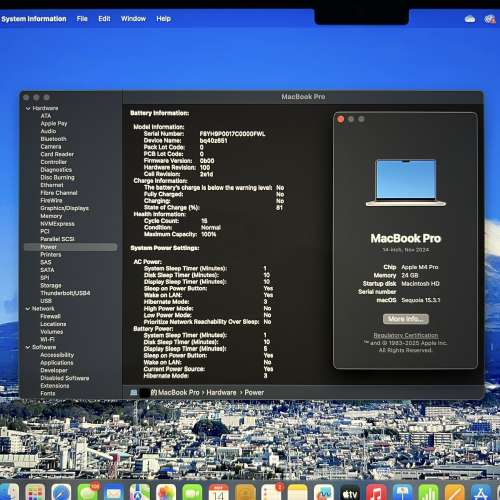Collapse the Network section in sidebar

(28, 309)
